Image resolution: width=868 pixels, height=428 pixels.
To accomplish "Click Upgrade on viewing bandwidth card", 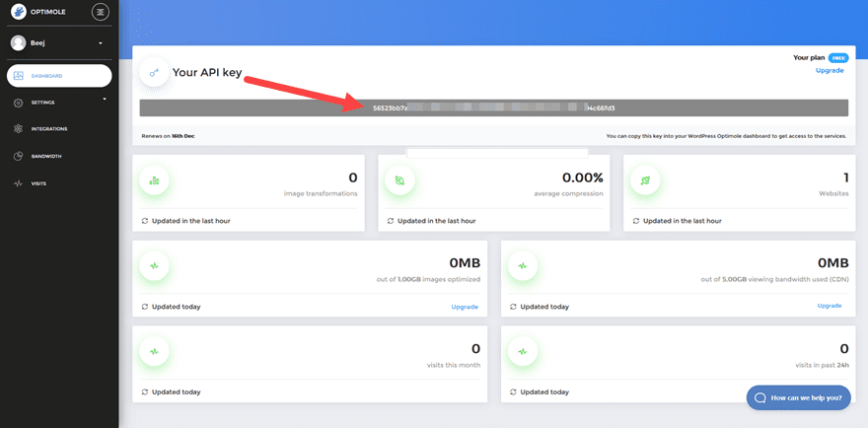I will coord(830,306).
